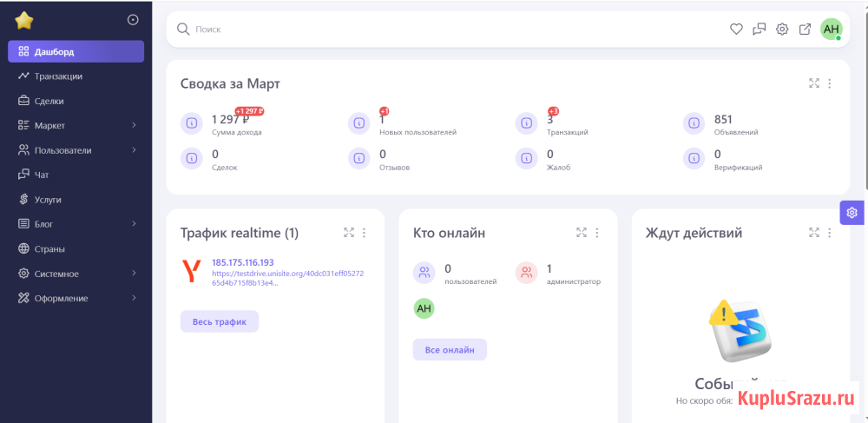Open Транзакции in the sidebar
868x423 pixels.
pyautogui.click(x=58, y=76)
